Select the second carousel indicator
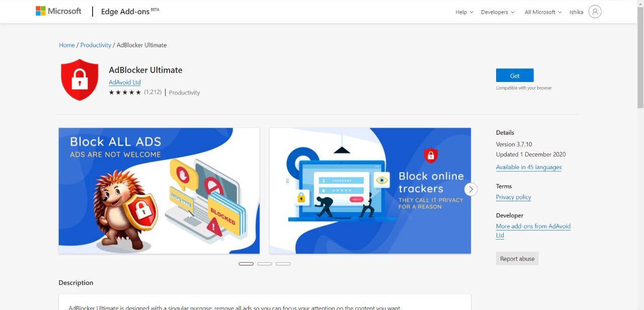The image size is (644, 310). pyautogui.click(x=265, y=264)
